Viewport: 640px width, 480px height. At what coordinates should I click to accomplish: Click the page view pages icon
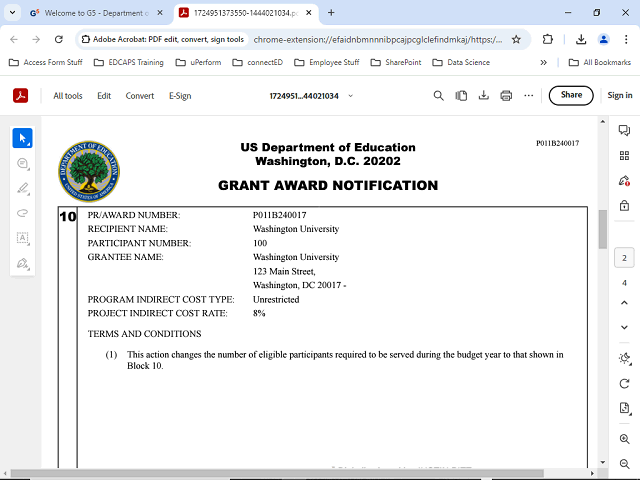[461, 96]
